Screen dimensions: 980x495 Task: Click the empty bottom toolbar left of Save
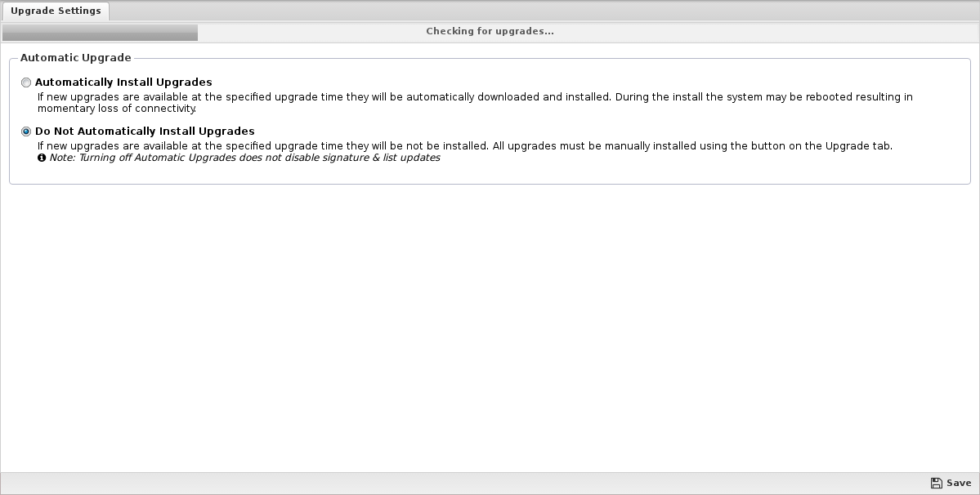click(x=463, y=483)
